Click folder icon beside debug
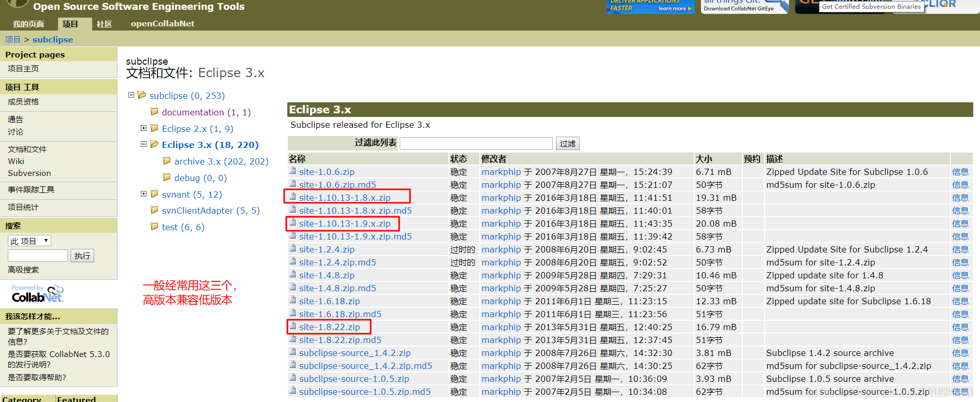 (x=167, y=177)
